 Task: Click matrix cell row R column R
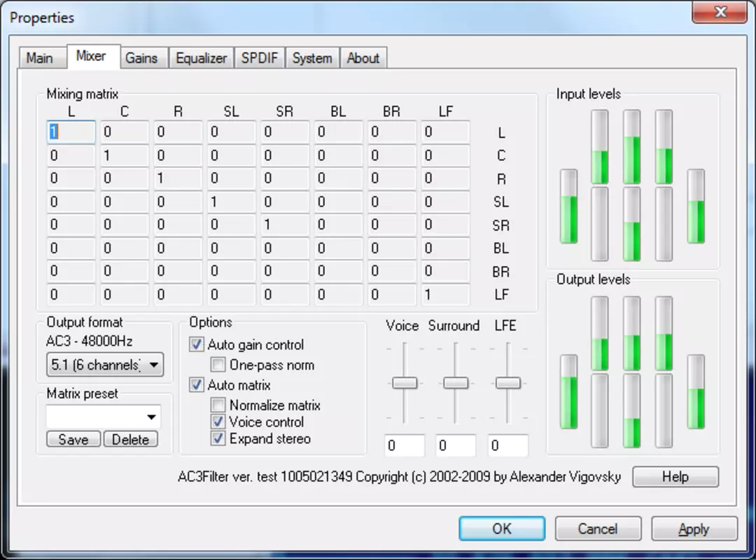tap(178, 178)
